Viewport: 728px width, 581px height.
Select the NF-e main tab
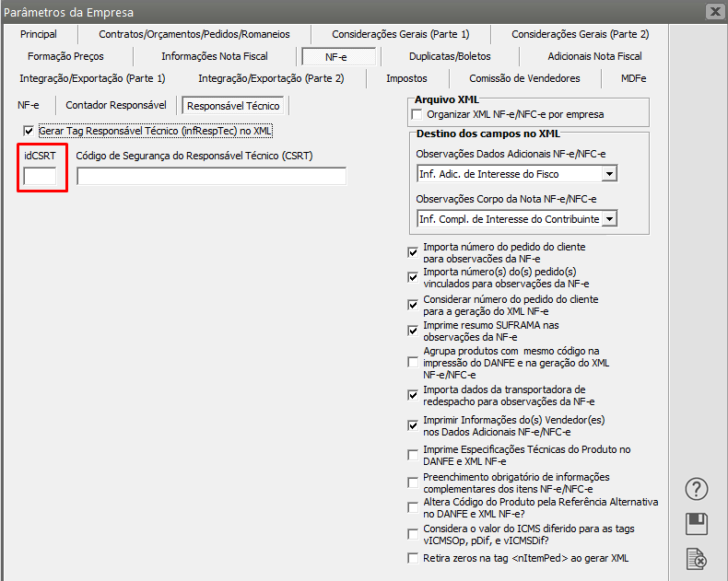click(x=338, y=57)
